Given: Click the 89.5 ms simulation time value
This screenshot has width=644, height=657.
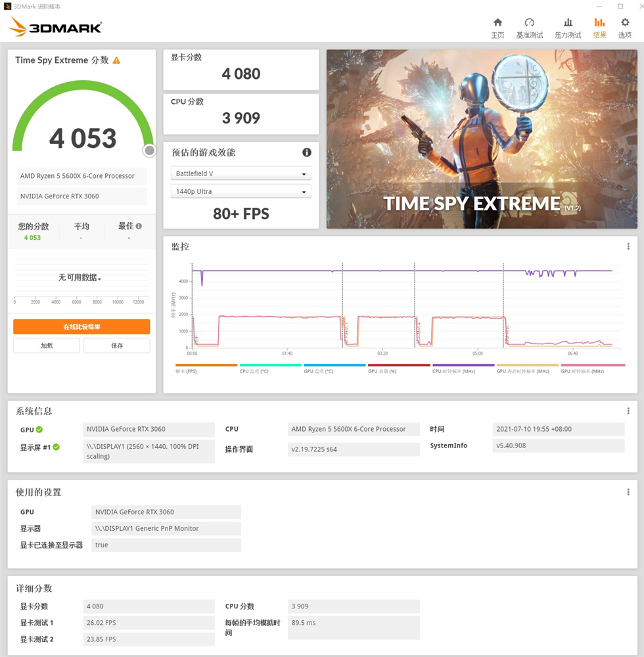Looking at the screenshot, I should 354,627.
